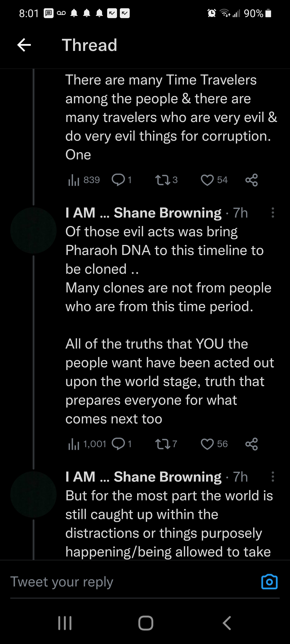Open Shane Browning's profile from second tweet
Screen dimensions: 290x644
tap(143, 213)
